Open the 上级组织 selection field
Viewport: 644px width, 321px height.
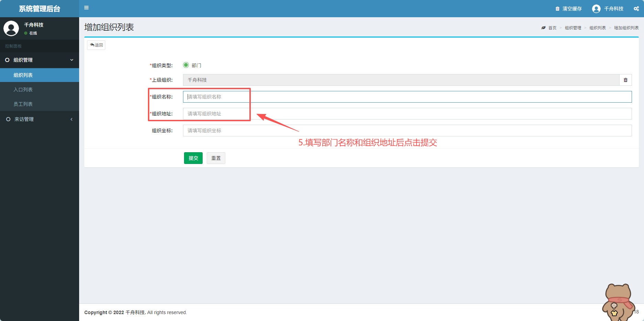[x=401, y=80]
